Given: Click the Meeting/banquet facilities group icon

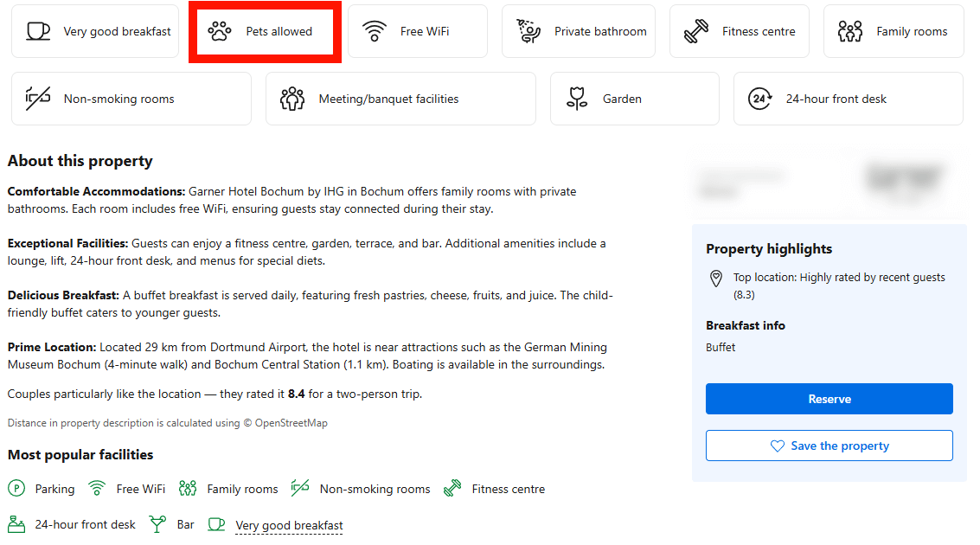Looking at the screenshot, I should (x=292, y=99).
